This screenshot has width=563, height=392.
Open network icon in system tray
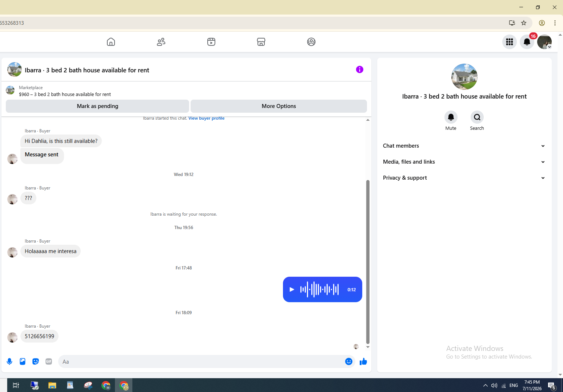504,385
